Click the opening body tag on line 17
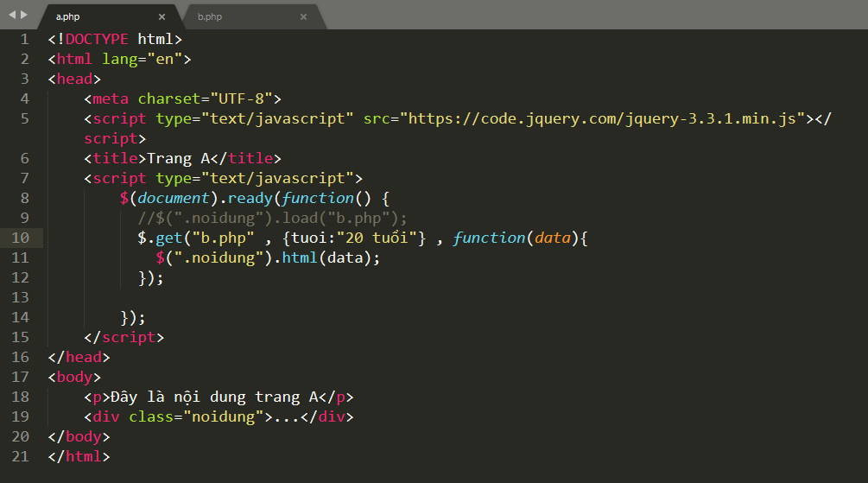Viewport: 868px width, 483px height. tap(75, 378)
